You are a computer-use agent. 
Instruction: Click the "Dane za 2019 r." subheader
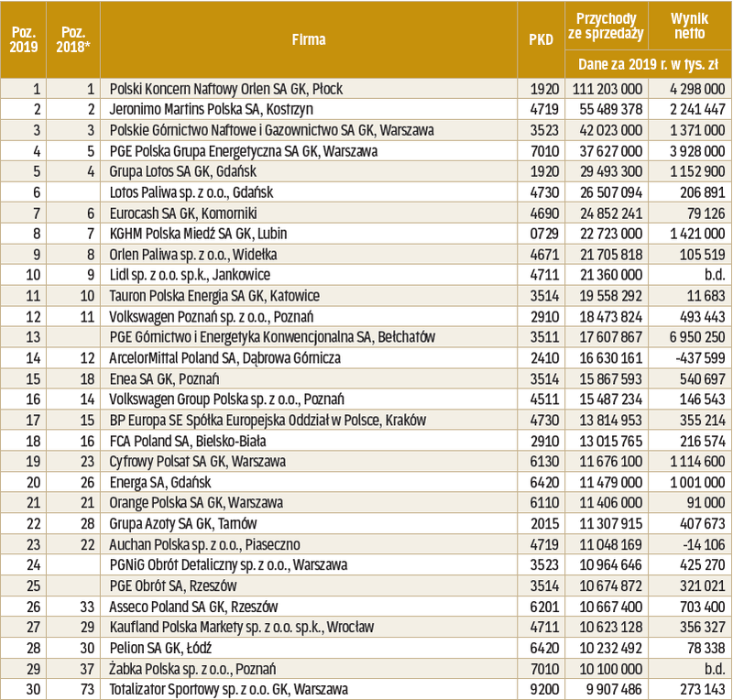click(x=647, y=64)
